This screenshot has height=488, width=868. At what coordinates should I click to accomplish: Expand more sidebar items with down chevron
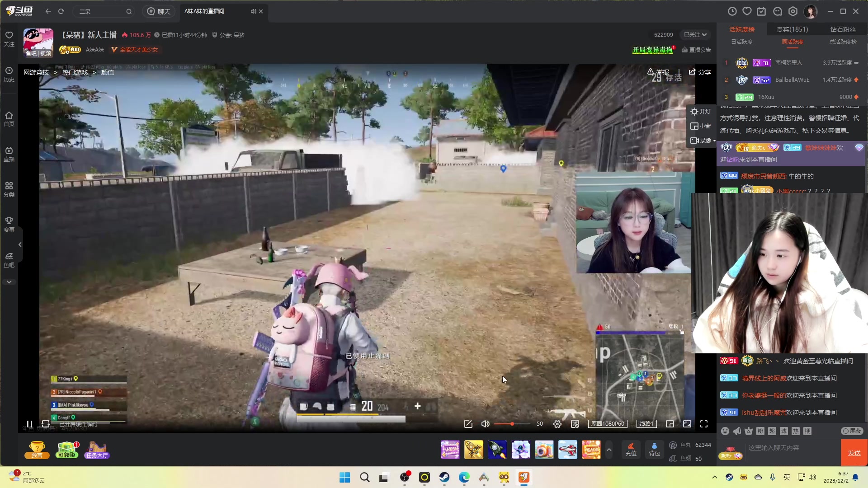[x=9, y=282]
